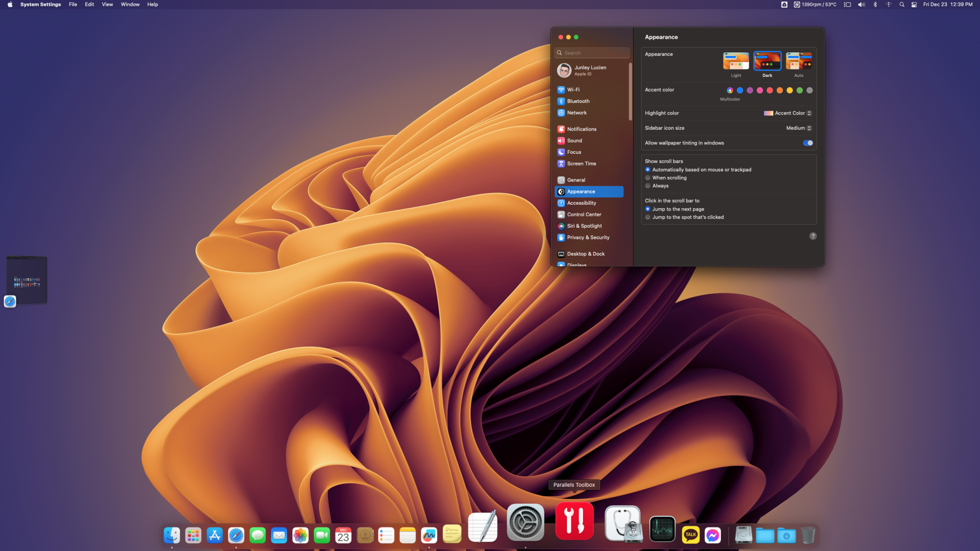Choose the orange accent color
980x551 pixels.
(780, 91)
